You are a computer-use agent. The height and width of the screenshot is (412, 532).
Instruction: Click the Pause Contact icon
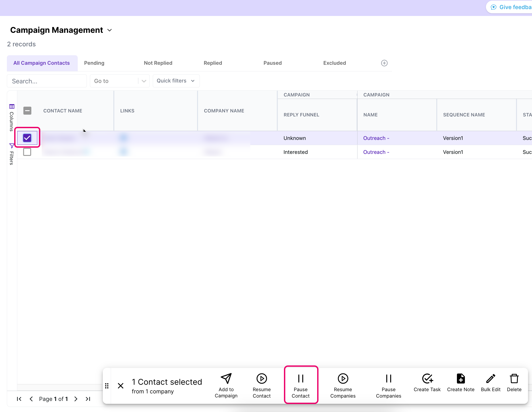(301, 379)
